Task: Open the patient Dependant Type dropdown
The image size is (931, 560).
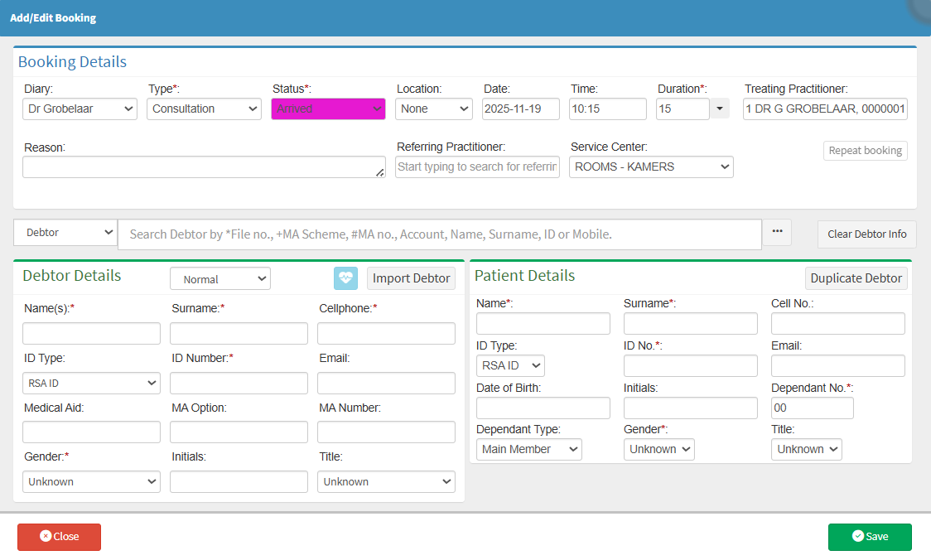Action: coord(528,449)
